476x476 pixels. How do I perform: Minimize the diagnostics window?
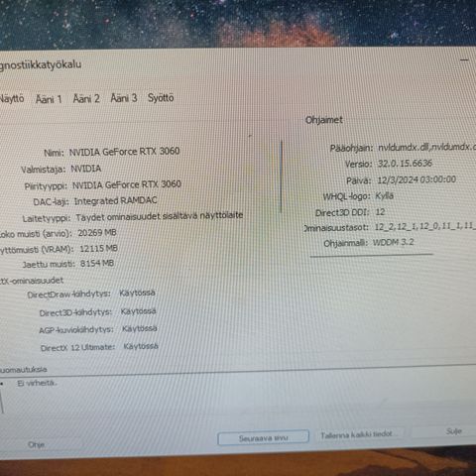click(464, 59)
